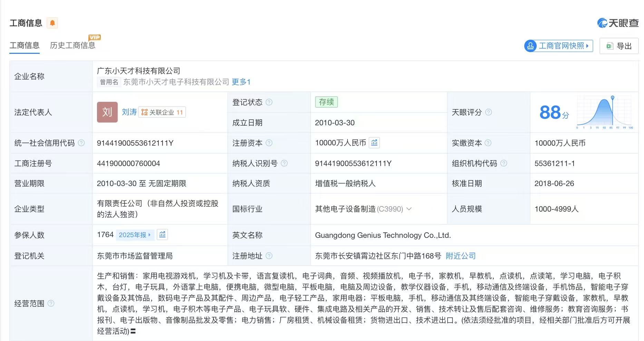Click help icon beside 天眼评分
644x341 pixels.
tap(488, 112)
